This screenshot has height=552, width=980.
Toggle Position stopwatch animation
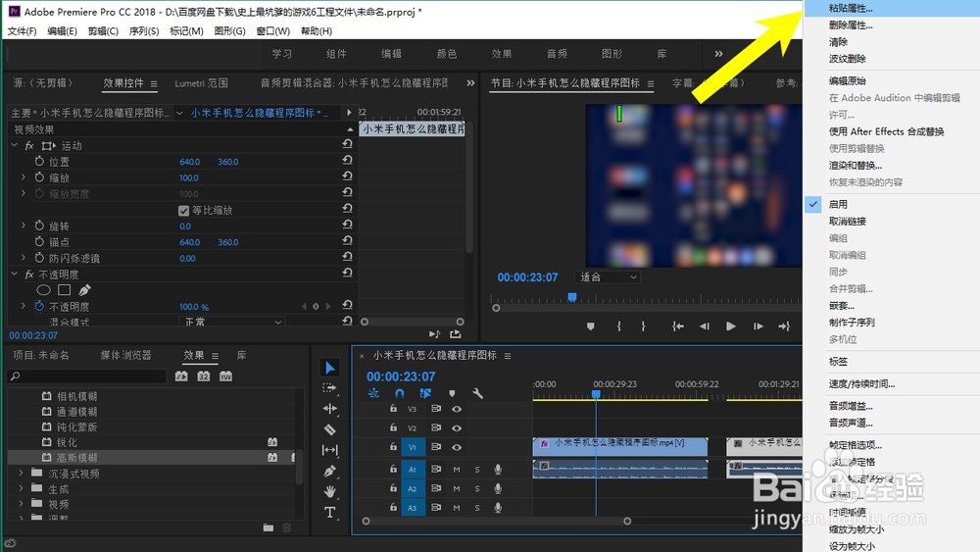tap(39, 162)
